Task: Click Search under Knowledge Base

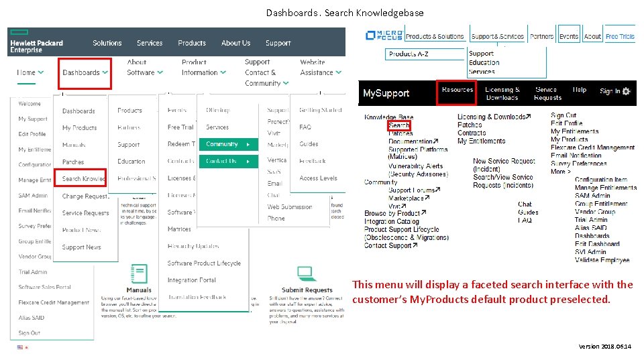Action: (x=398, y=125)
